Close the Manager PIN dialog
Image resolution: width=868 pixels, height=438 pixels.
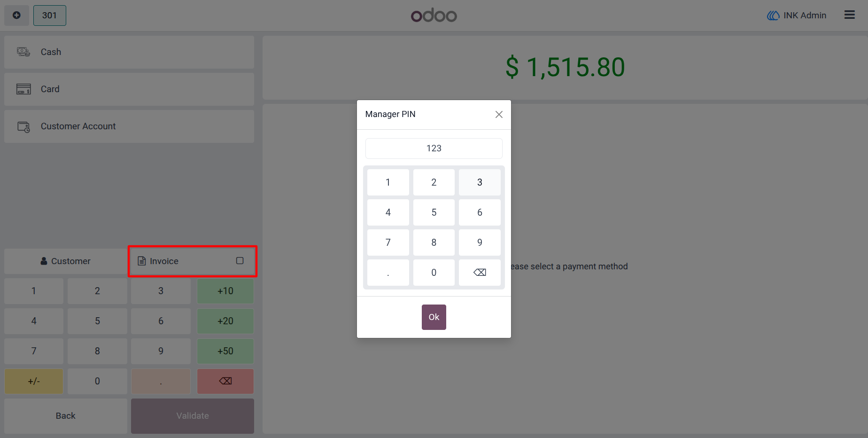(x=499, y=114)
